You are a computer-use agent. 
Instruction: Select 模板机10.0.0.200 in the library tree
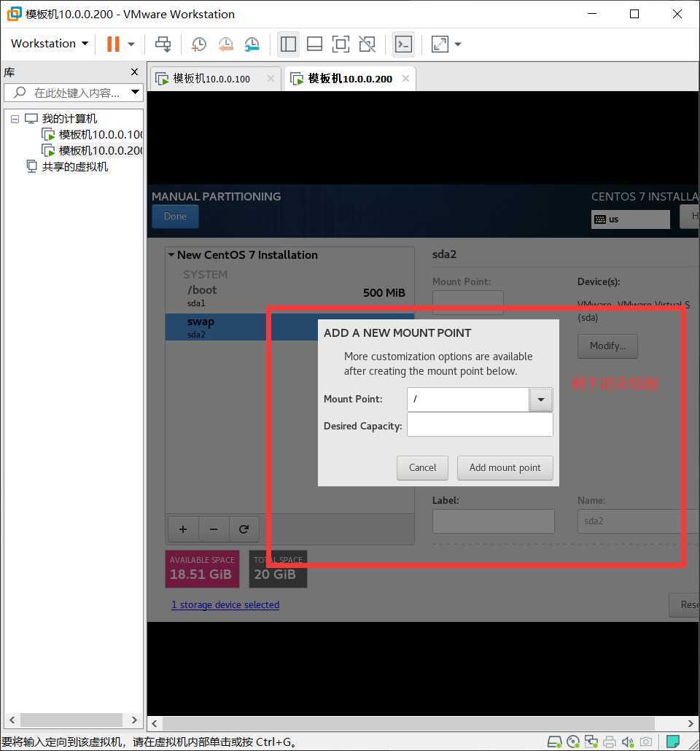93,151
